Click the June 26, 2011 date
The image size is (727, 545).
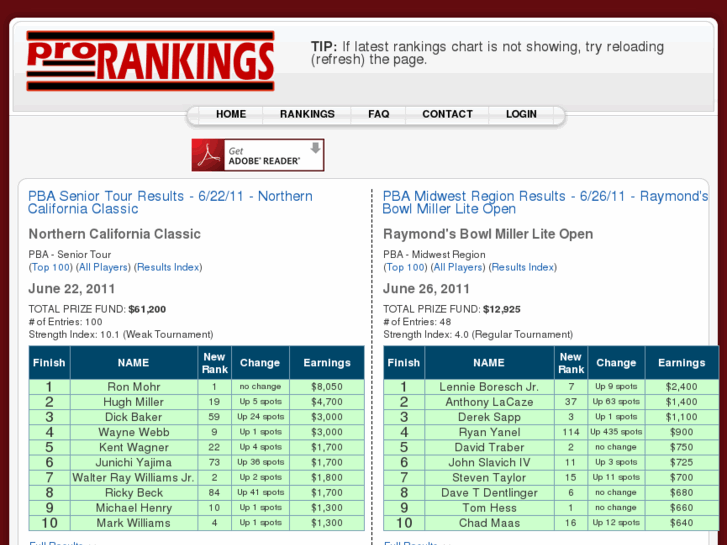tap(426, 289)
